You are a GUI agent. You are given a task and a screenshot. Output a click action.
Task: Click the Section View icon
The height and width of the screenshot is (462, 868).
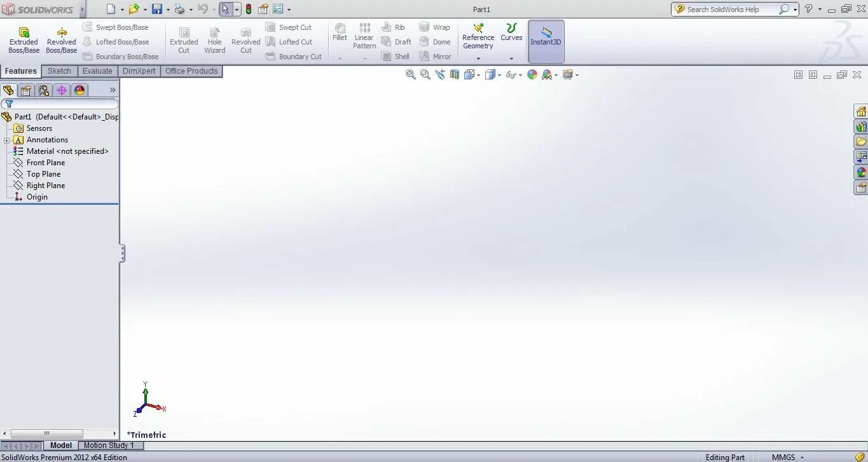click(x=455, y=74)
